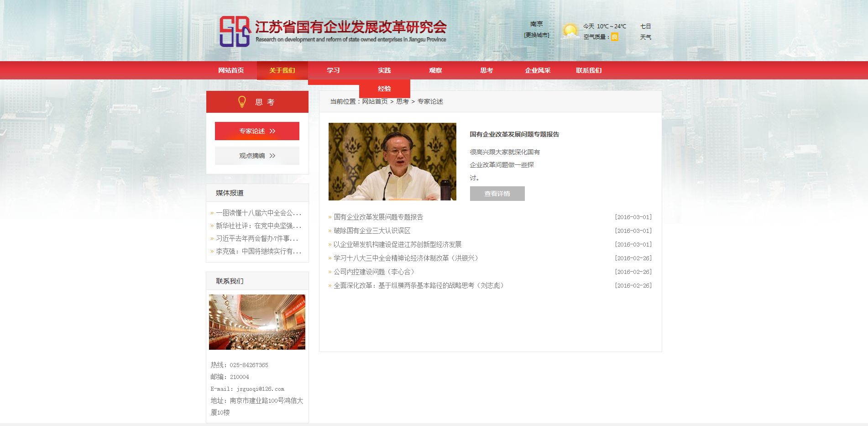868x426 pixels.
Task: Open the 七日天气 seven-day forecast
Action: tap(645, 32)
